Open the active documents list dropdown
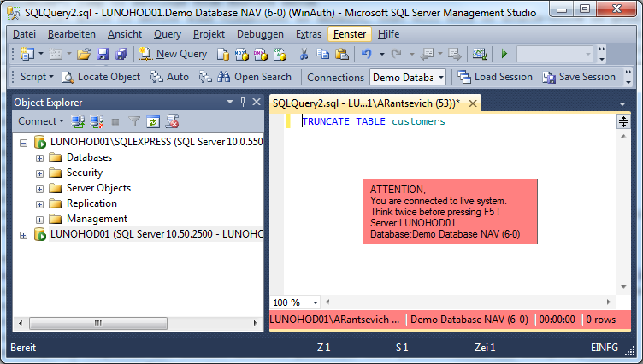The height and width of the screenshot is (364, 643). (622, 104)
